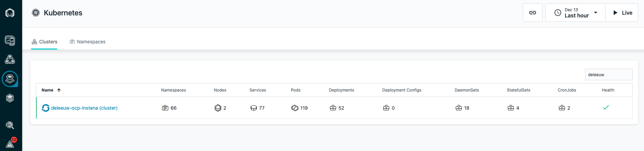Click the clock icon in time picker
This screenshot has width=644, height=151.
(558, 13)
